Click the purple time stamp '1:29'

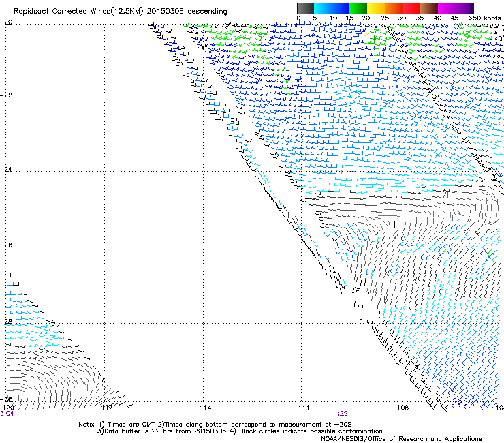(341, 414)
